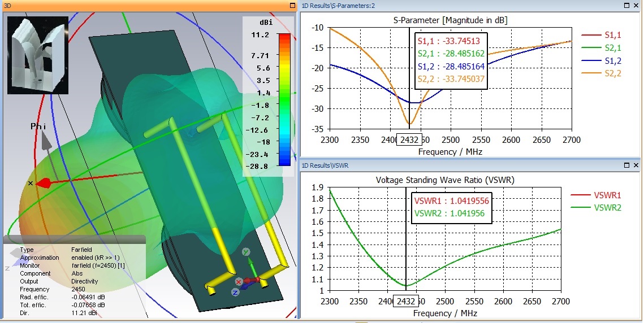This screenshot has height=323, width=644.
Task: Maximize the VSWR results window
Action: (x=626, y=165)
